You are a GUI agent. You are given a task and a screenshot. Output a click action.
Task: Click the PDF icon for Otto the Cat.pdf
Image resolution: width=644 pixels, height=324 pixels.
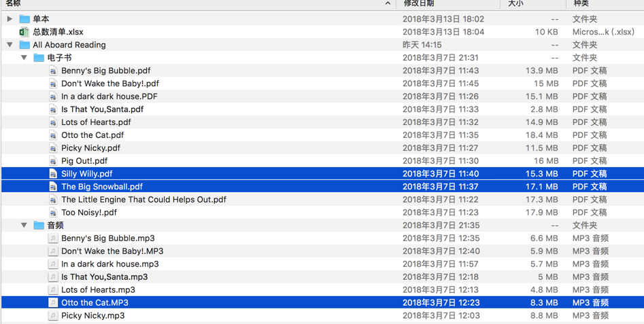(x=53, y=135)
